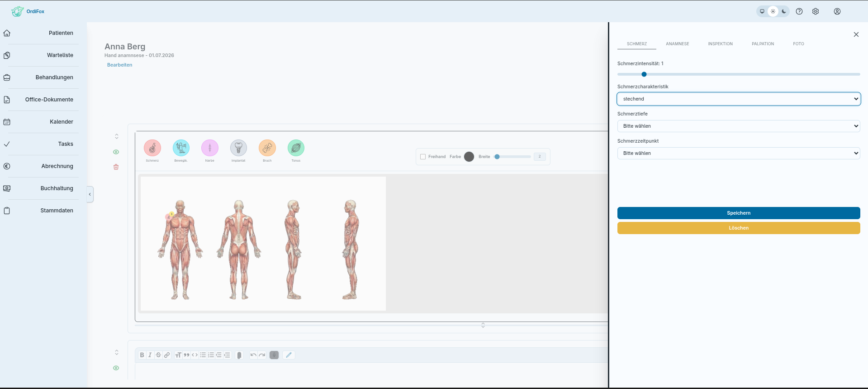Image resolution: width=868 pixels, height=389 pixels.
Task: Start dictation with the microphone button
Action: click(274, 355)
